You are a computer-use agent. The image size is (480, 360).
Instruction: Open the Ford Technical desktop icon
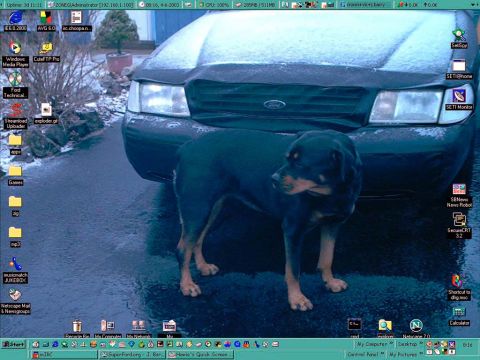pos(15,85)
